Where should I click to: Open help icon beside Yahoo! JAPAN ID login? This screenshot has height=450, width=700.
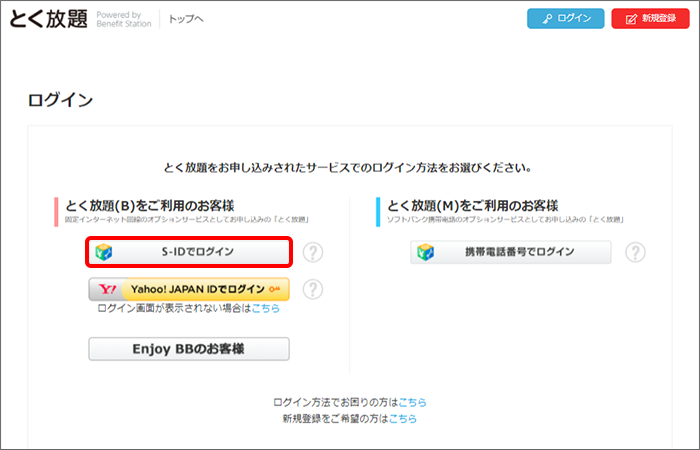coord(313,289)
